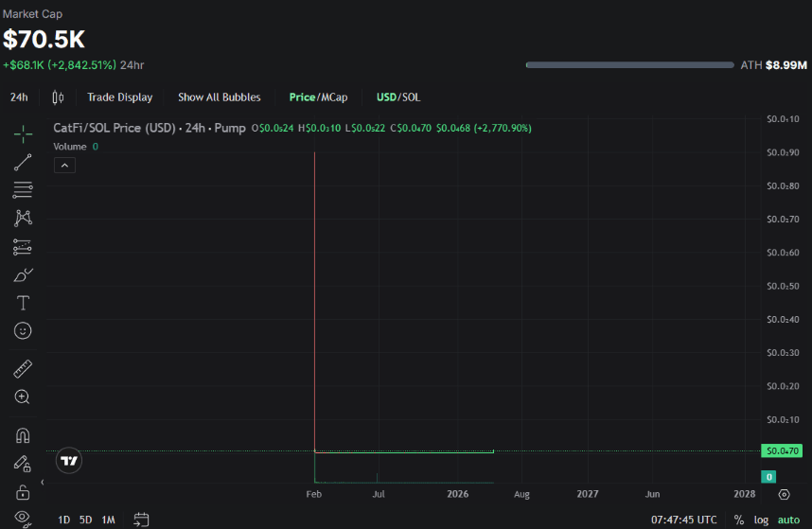Open the candlestick chart type selector
This screenshot has height=529, width=812.
[x=58, y=97]
